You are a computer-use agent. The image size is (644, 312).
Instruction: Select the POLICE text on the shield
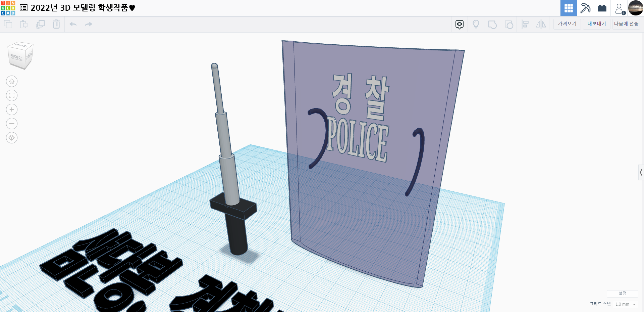point(358,140)
